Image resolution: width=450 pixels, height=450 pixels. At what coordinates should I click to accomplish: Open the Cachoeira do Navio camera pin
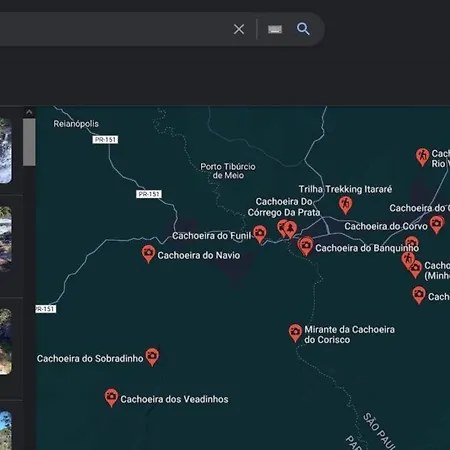[148, 253]
